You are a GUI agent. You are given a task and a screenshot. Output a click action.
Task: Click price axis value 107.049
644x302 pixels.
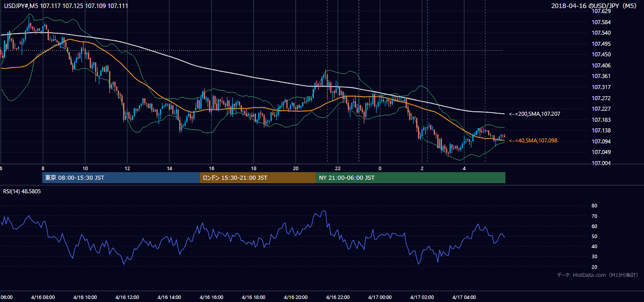tap(601, 152)
